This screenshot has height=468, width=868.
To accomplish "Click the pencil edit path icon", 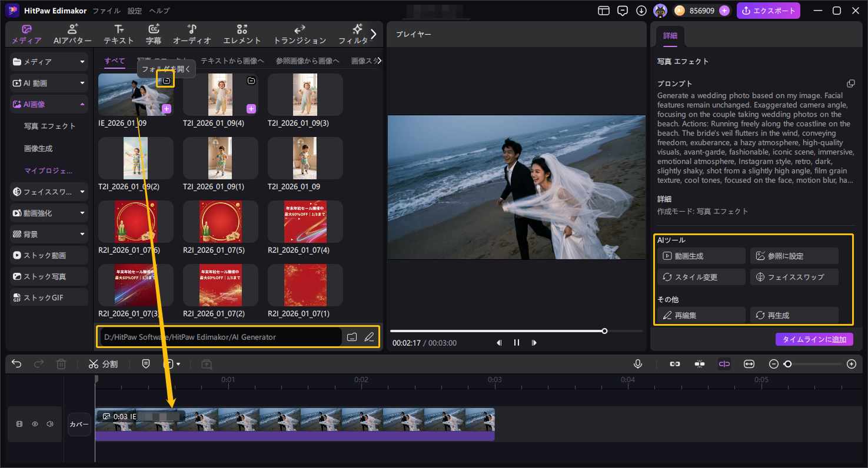I will coord(369,337).
